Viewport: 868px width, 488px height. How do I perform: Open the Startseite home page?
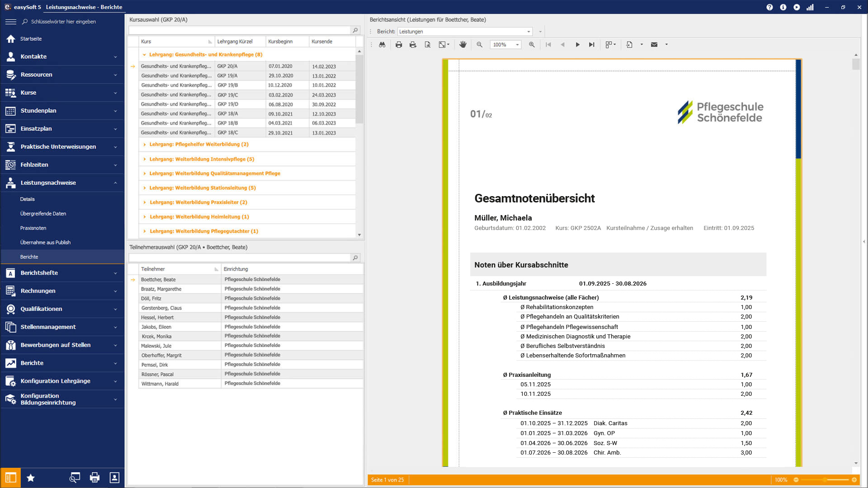[62, 39]
